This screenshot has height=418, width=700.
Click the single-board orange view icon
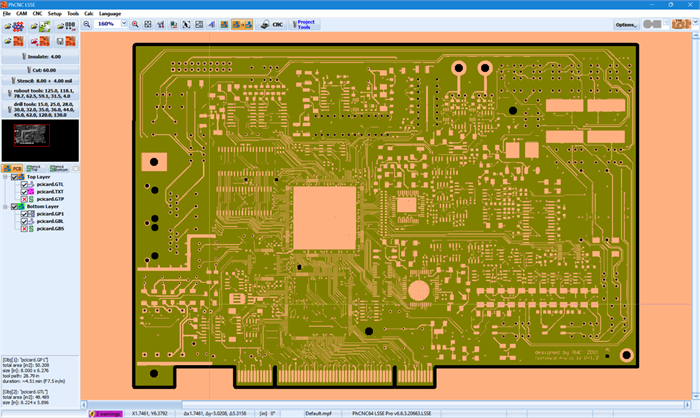click(x=224, y=24)
